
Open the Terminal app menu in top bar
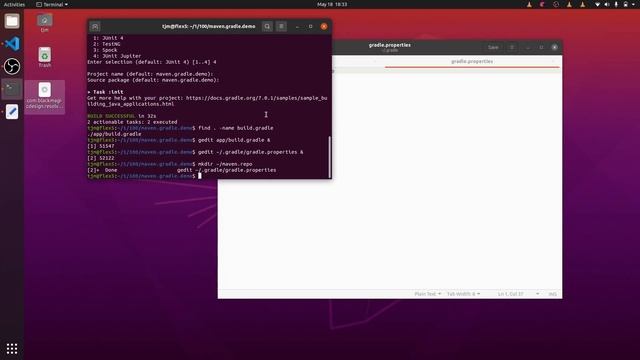52,4
